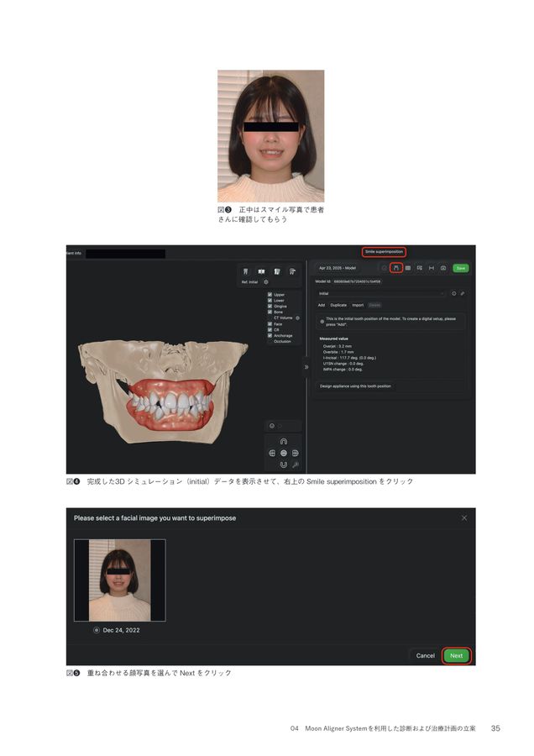The image size is (534, 756).
Task: Click the highlighted Smile superimposition toolbar icon
Action: click(x=396, y=268)
